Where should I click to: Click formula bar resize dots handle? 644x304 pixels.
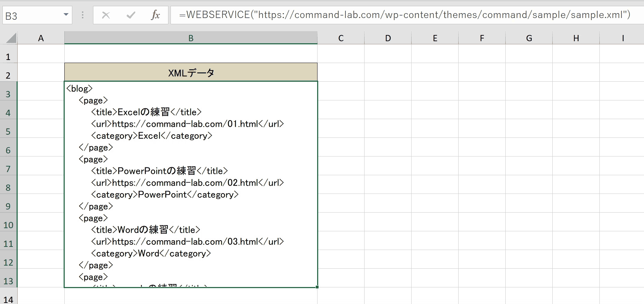point(82,15)
